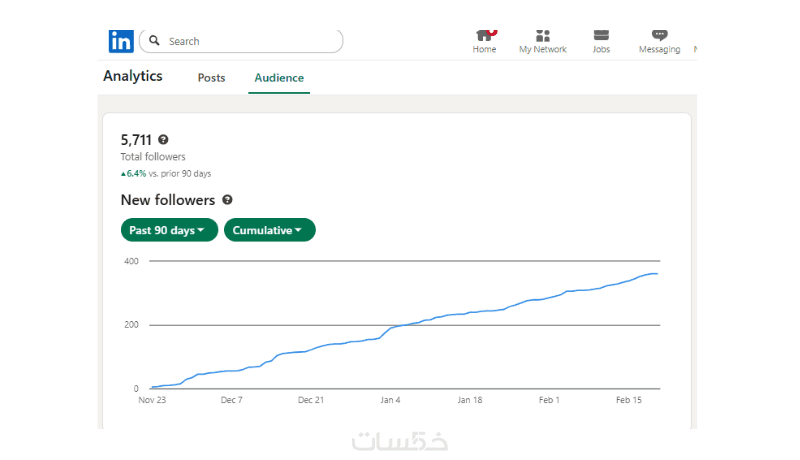Click the Dec 21 chart date marker

[311, 400]
